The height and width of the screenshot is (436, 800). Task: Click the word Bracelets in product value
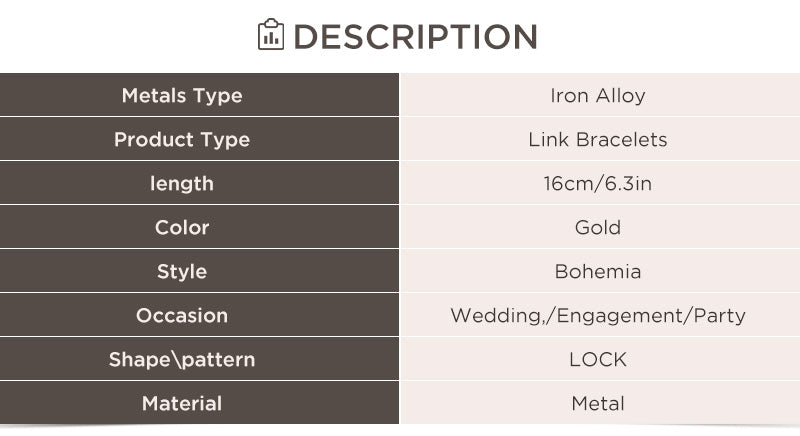(x=621, y=140)
